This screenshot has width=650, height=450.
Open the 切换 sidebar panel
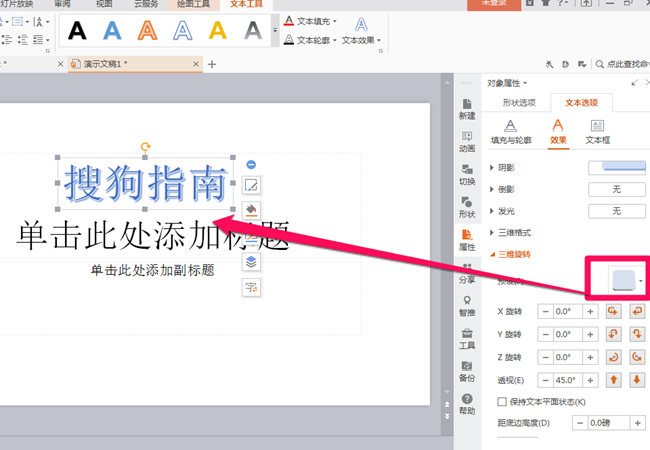pyautogui.click(x=467, y=175)
